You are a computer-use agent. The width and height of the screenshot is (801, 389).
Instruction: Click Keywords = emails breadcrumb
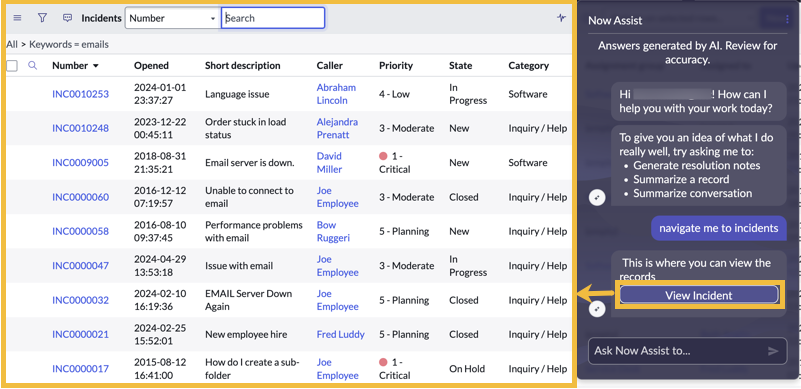[69, 44]
